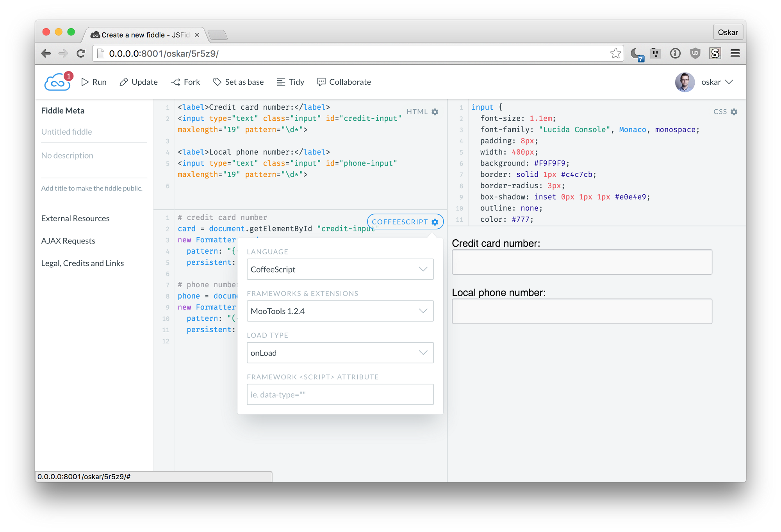This screenshot has width=781, height=532.
Task: Bookmark page with the star icon
Action: 615,53
